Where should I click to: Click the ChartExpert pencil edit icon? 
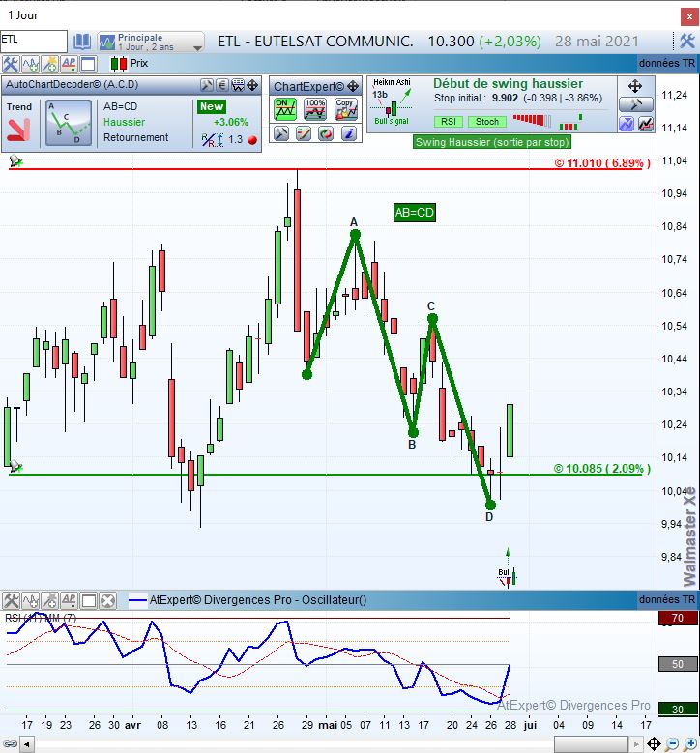pyautogui.click(x=304, y=133)
